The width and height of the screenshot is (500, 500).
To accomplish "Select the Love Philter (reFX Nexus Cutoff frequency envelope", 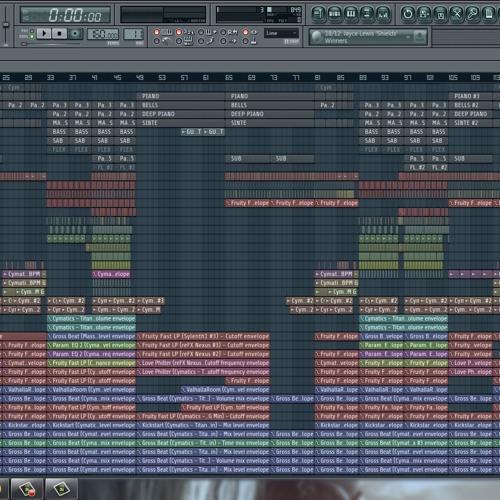I will coord(203,363).
